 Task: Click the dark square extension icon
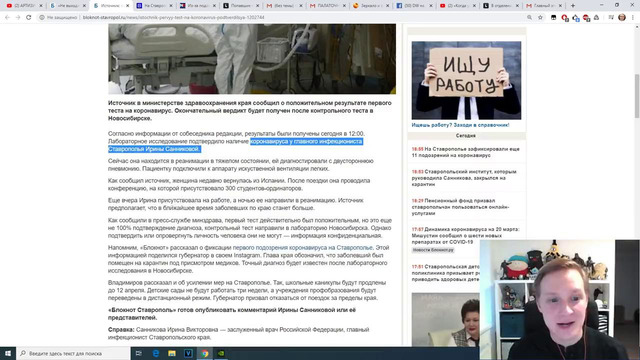tap(554, 18)
